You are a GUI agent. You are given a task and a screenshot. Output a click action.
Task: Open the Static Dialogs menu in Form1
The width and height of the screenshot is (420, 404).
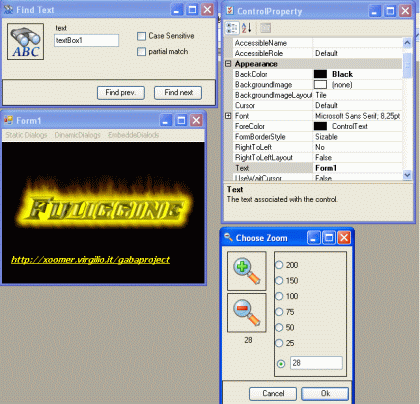coord(26,135)
